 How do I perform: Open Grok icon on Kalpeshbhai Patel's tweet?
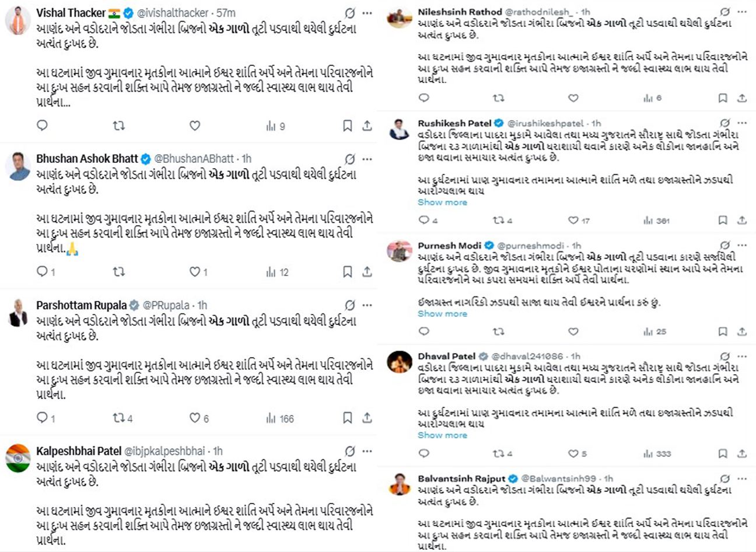coord(349,451)
